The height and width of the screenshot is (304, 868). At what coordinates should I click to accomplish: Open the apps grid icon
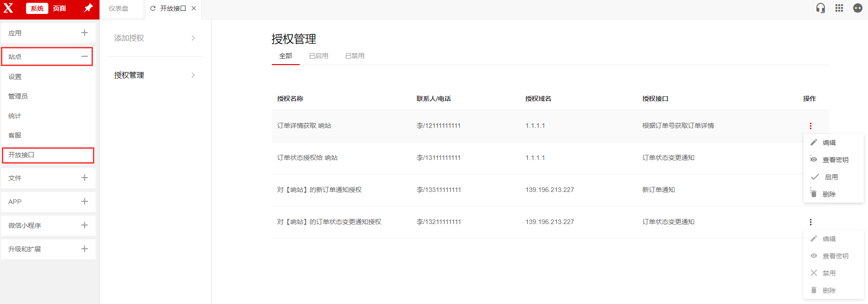[839, 8]
